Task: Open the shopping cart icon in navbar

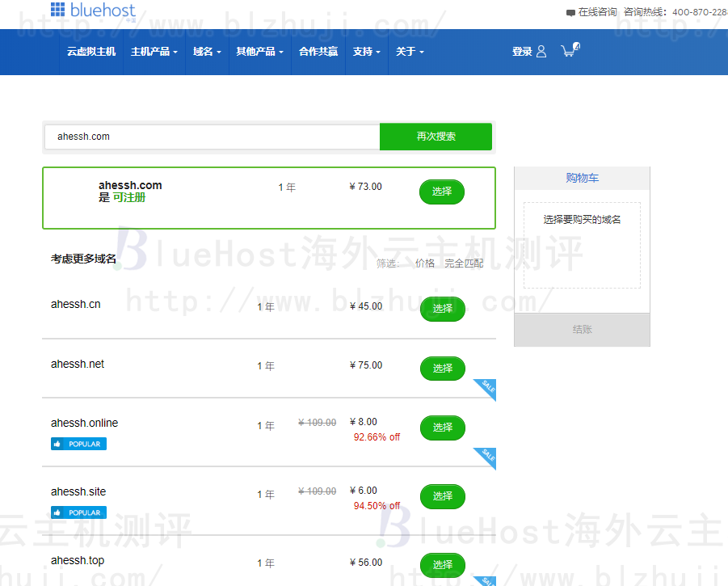Action: (570, 49)
